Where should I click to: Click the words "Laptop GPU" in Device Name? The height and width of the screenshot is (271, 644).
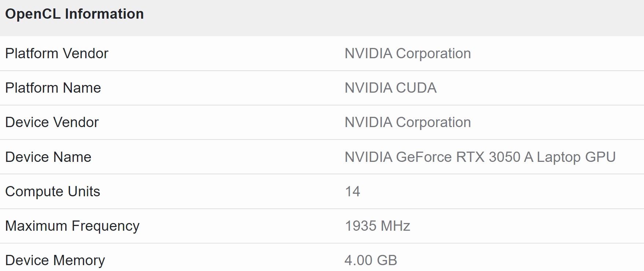coord(576,157)
